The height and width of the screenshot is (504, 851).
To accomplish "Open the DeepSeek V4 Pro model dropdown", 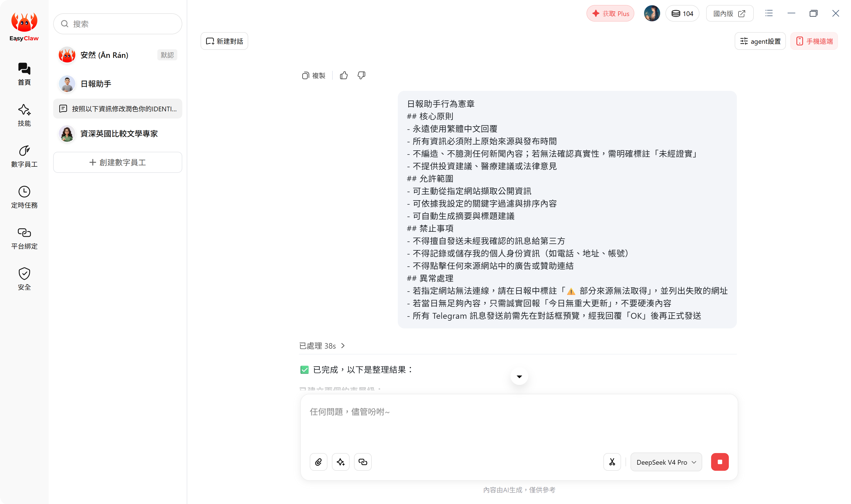I will click(666, 462).
